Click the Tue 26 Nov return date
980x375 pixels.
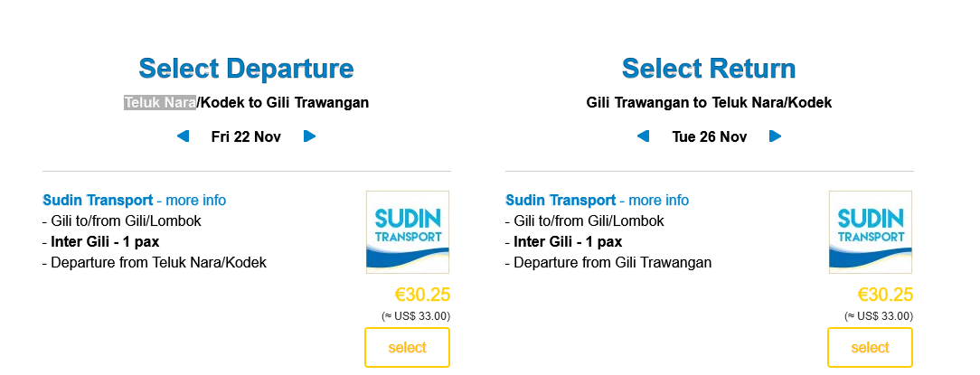coord(709,137)
